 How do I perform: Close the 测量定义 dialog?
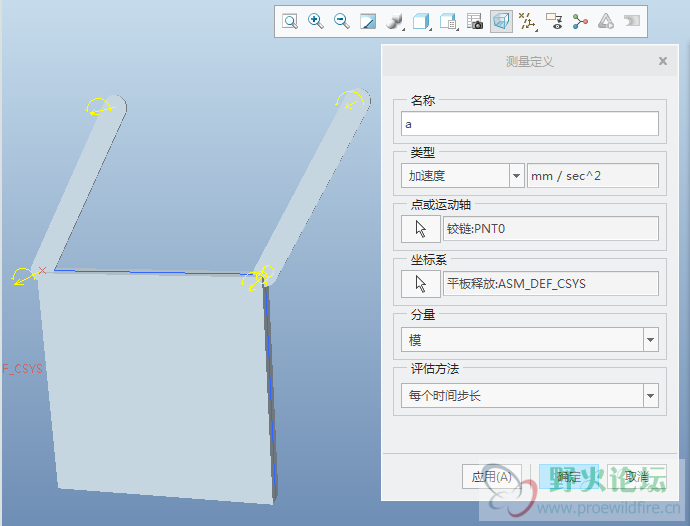tap(663, 61)
